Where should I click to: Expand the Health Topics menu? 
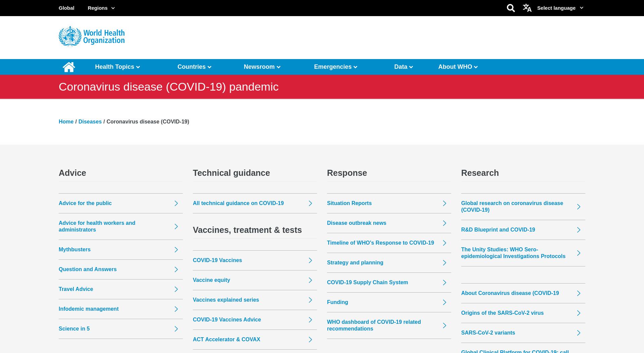pyautogui.click(x=117, y=67)
